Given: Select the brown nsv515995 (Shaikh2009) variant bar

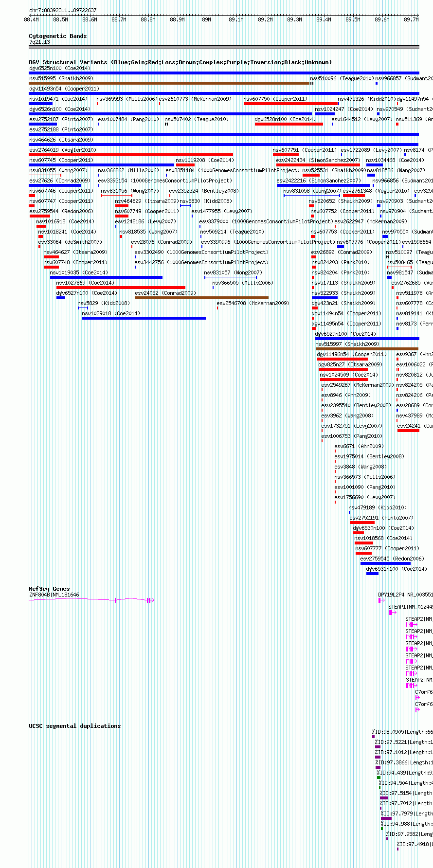Looking at the screenshot, I should click(x=169, y=83).
